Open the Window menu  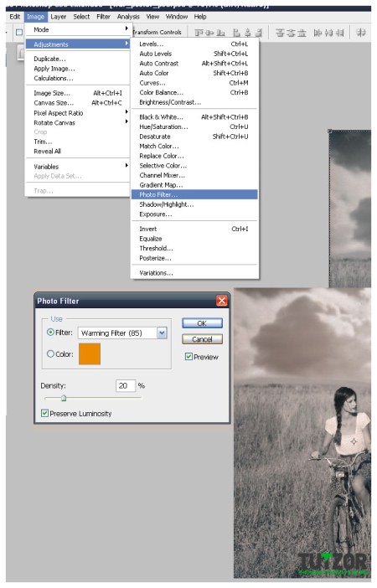tap(176, 17)
